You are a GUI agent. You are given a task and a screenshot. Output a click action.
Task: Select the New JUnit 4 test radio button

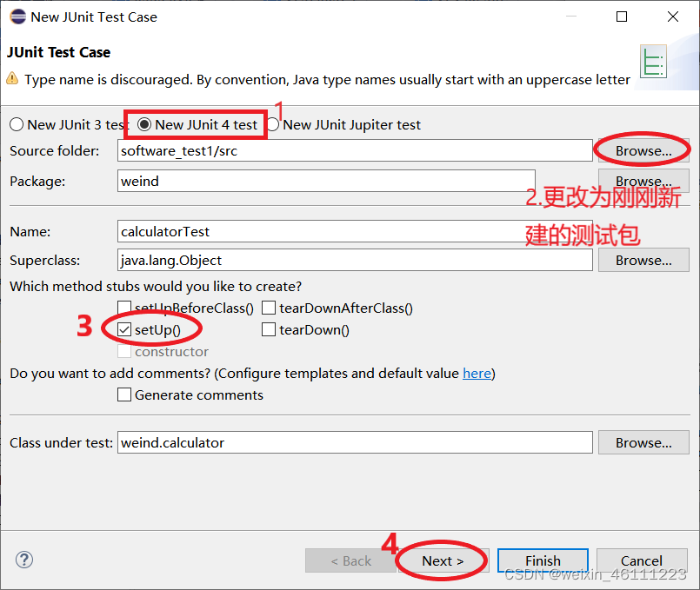(x=144, y=124)
